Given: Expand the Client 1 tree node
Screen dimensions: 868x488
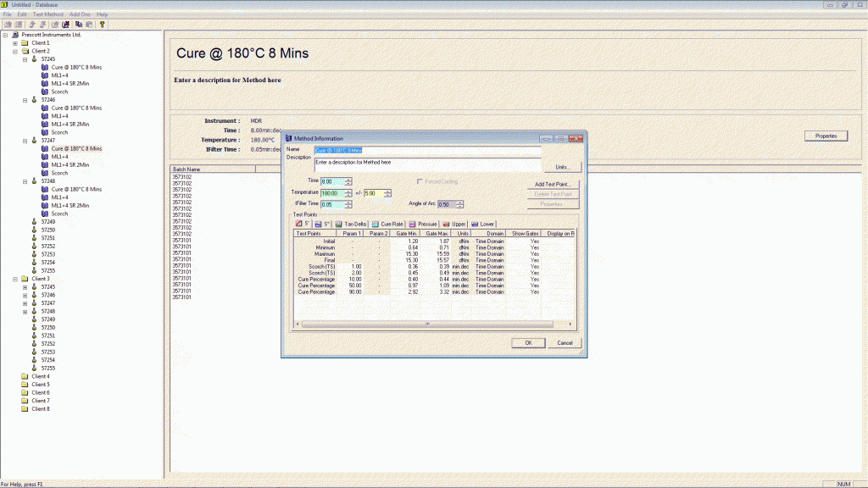Looking at the screenshot, I should [14, 43].
